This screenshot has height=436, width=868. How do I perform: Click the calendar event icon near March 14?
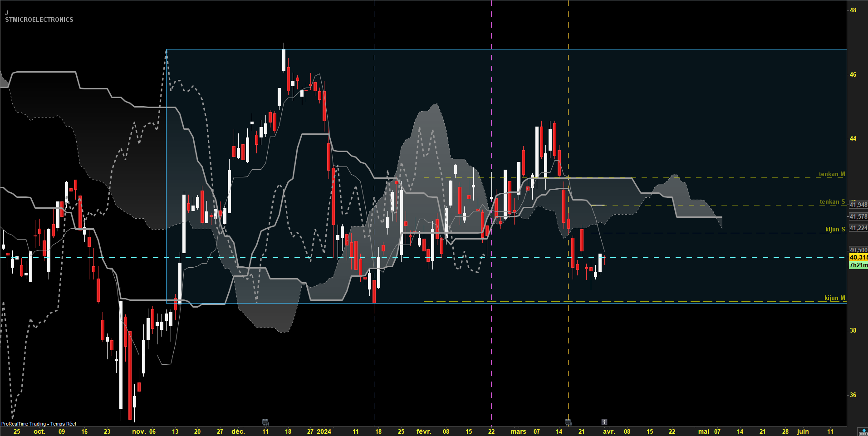point(568,422)
